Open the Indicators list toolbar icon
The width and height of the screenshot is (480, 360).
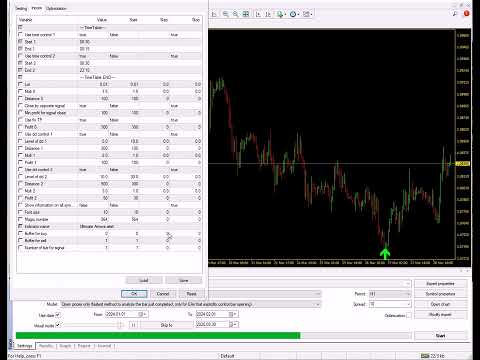tap(280, 14)
